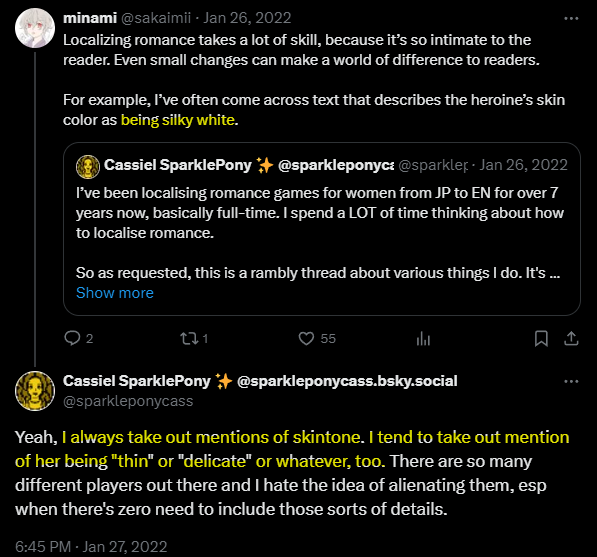Open minami's profile avatar
This screenshot has height=557, width=597.
35,28
